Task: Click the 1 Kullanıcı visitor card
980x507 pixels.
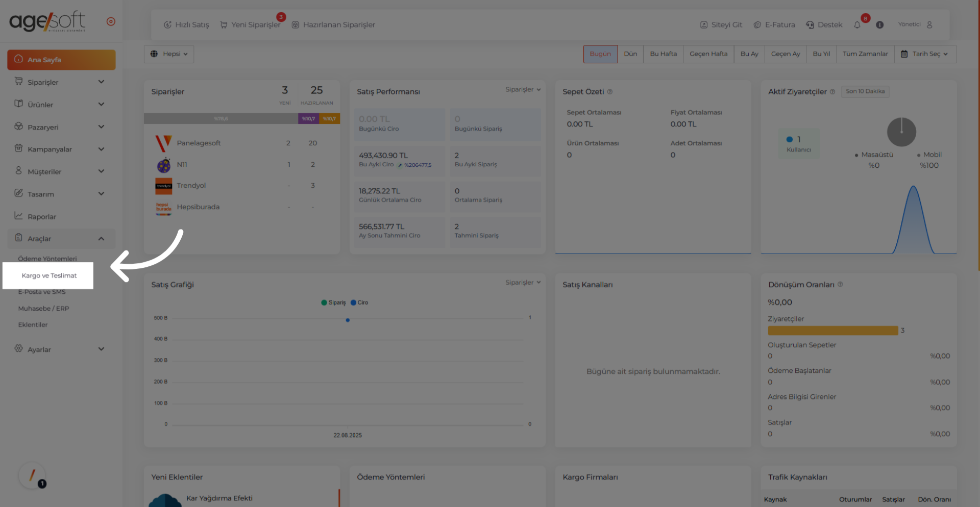Action: point(799,144)
